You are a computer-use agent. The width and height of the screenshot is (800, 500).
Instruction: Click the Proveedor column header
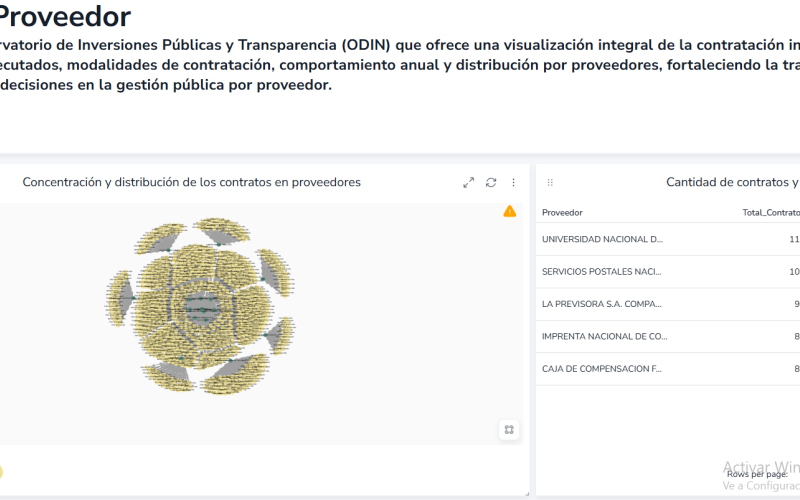coord(562,213)
